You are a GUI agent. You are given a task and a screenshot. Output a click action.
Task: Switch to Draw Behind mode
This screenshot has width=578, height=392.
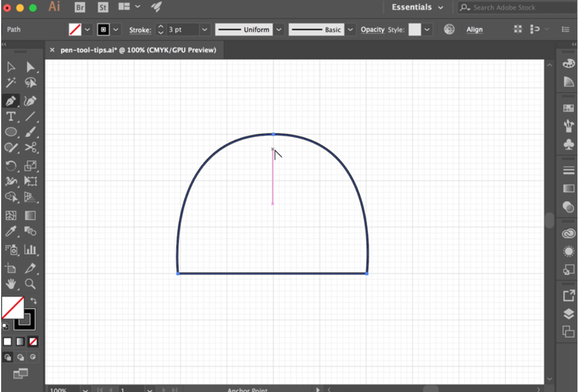tap(21, 357)
